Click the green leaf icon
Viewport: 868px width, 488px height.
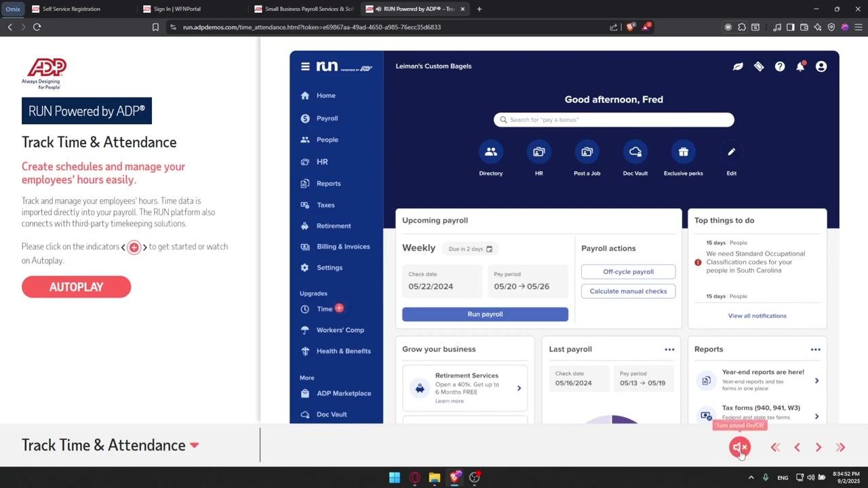click(x=738, y=66)
